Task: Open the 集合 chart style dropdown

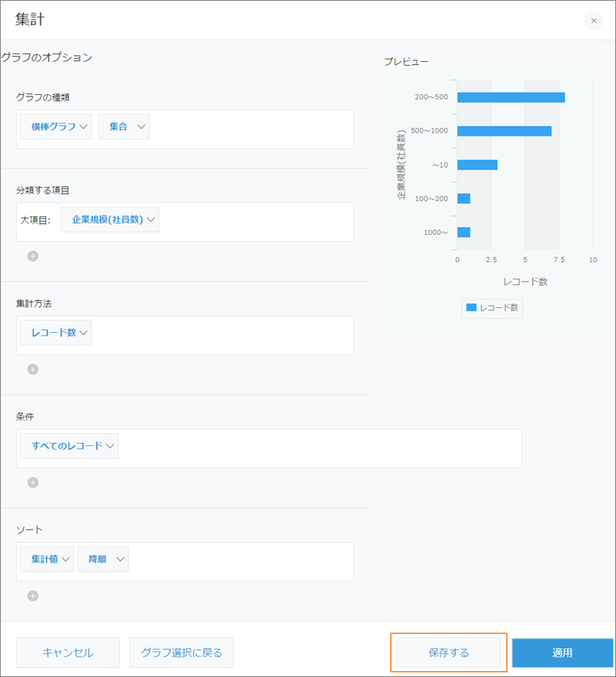Action: (124, 127)
